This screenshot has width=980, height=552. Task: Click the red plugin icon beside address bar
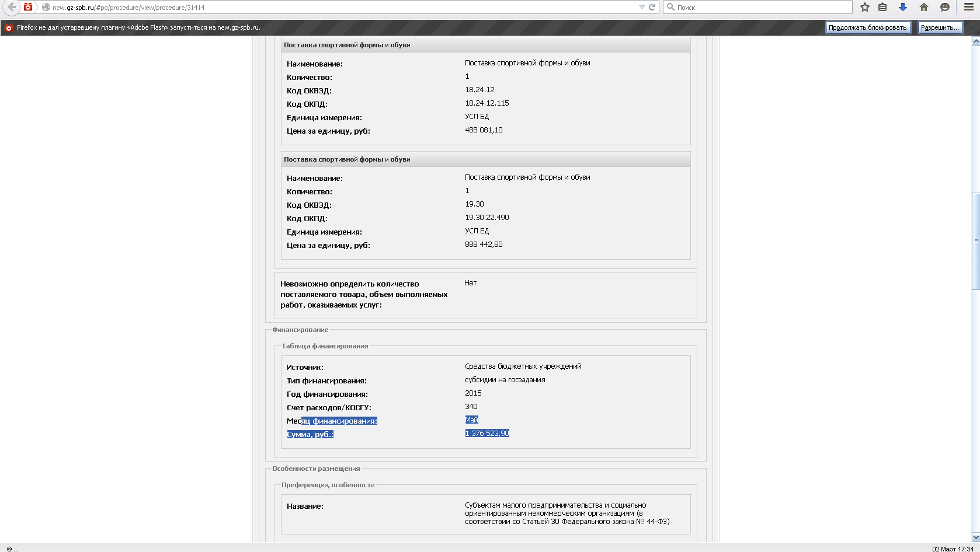pyautogui.click(x=27, y=7)
